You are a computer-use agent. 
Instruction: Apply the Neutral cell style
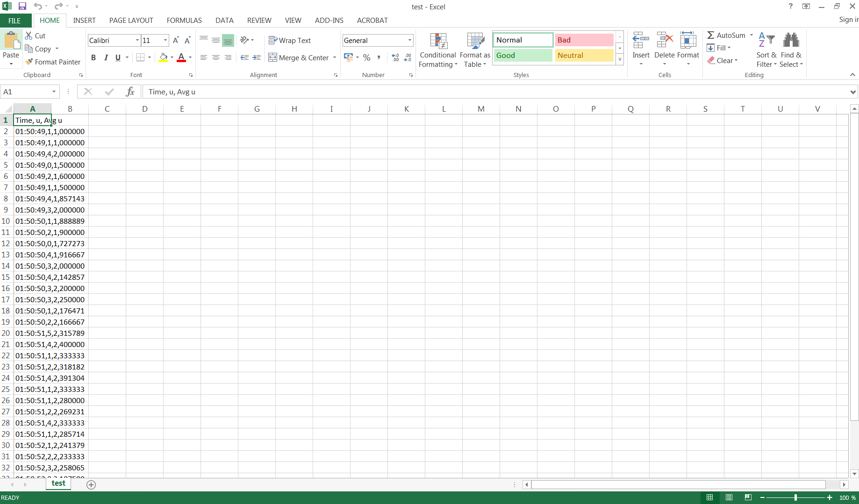(x=584, y=55)
